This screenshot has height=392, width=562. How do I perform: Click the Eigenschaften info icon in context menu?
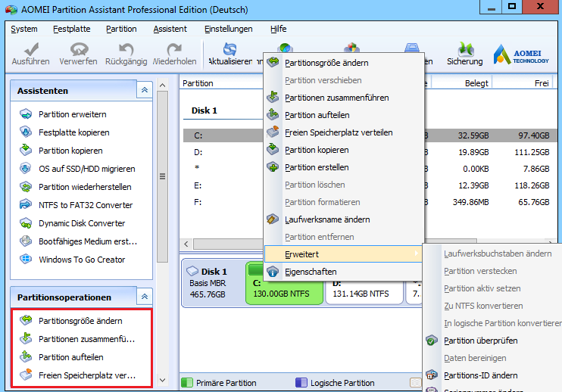273,272
